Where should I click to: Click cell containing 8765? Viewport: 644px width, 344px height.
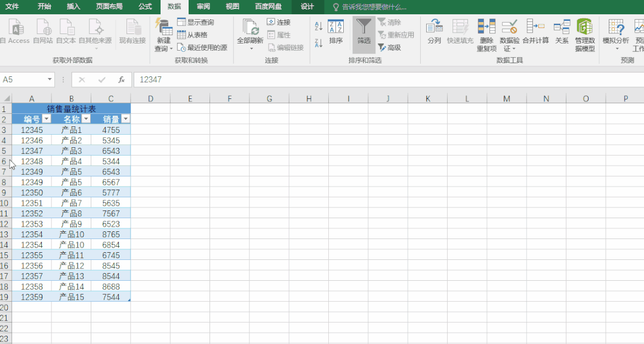pyautogui.click(x=111, y=234)
